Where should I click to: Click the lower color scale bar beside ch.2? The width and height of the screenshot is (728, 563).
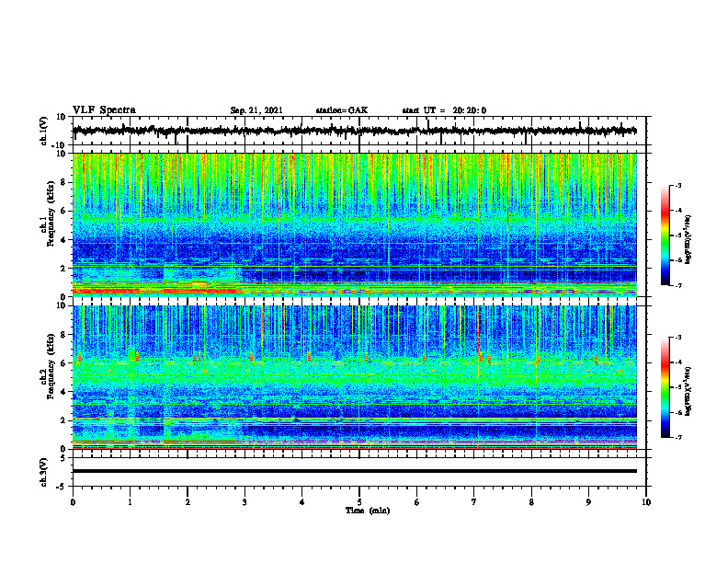(x=665, y=387)
